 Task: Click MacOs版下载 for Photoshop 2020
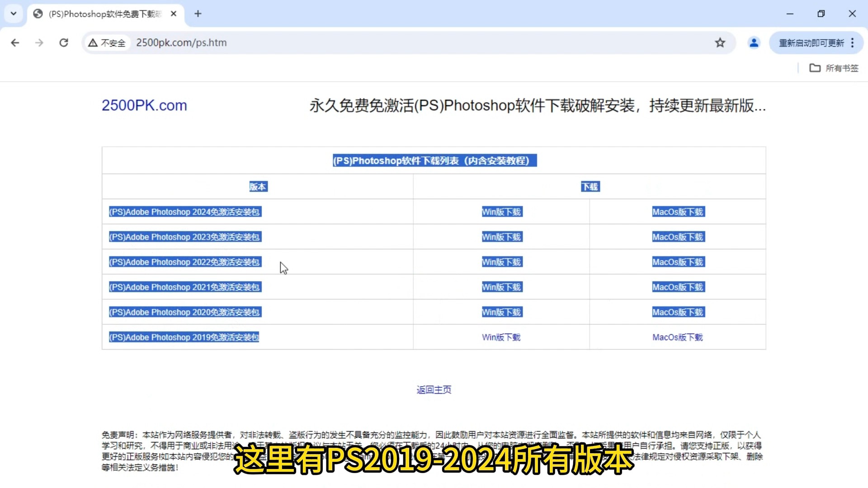click(678, 312)
